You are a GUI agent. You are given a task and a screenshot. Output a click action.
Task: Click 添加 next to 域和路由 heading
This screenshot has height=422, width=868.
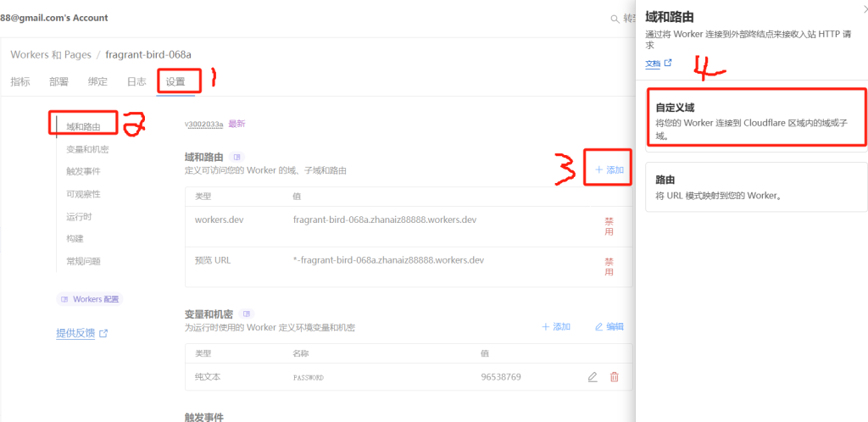click(609, 169)
